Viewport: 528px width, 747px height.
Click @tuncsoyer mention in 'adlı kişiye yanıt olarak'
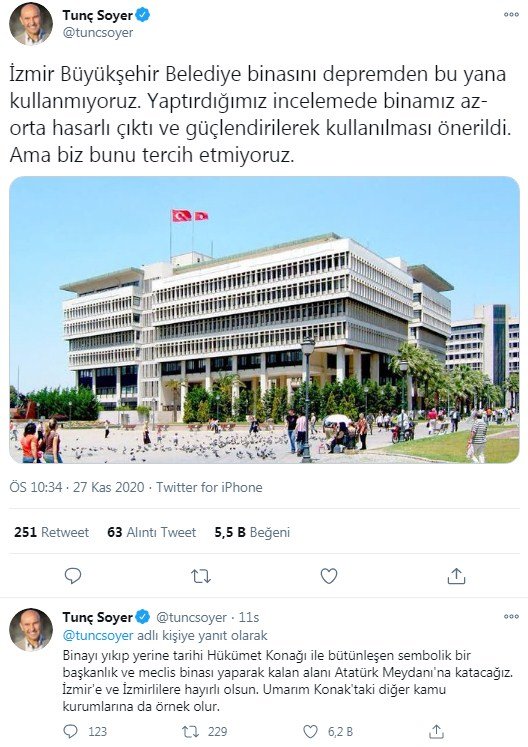pyautogui.click(x=98, y=636)
